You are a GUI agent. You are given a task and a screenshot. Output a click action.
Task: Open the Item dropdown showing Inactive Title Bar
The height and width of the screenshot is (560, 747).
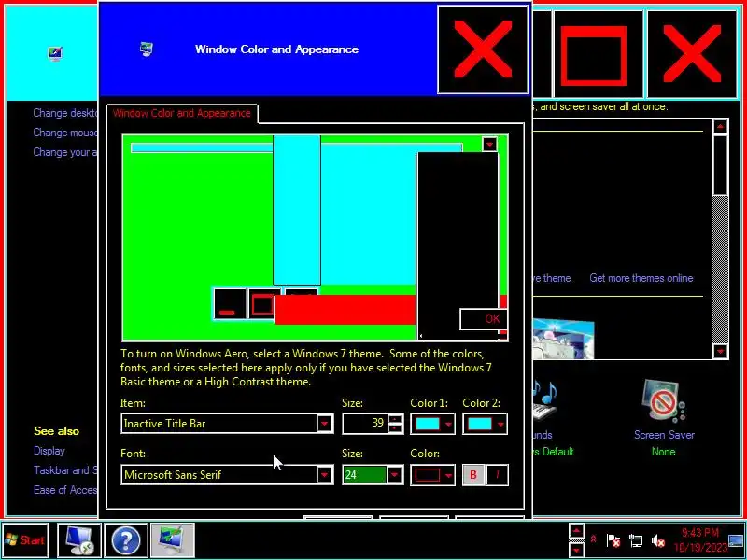click(x=228, y=424)
